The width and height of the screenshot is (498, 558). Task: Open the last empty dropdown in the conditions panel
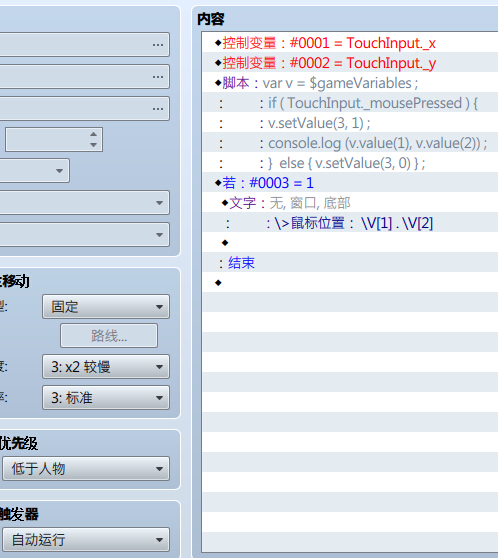pos(84,235)
